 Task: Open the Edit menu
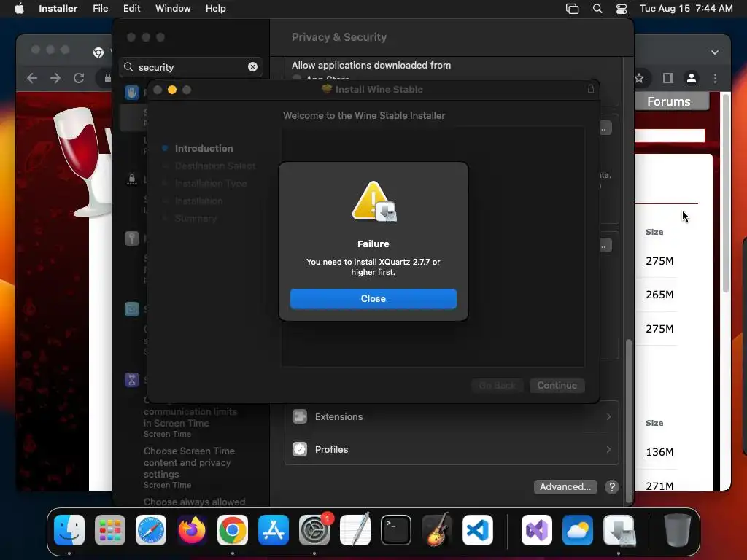(131, 8)
